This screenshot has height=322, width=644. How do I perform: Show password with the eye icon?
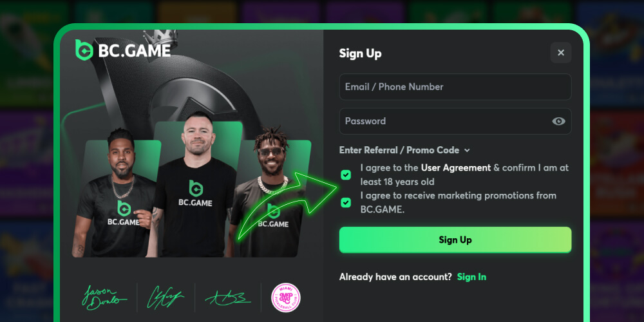[x=558, y=121]
